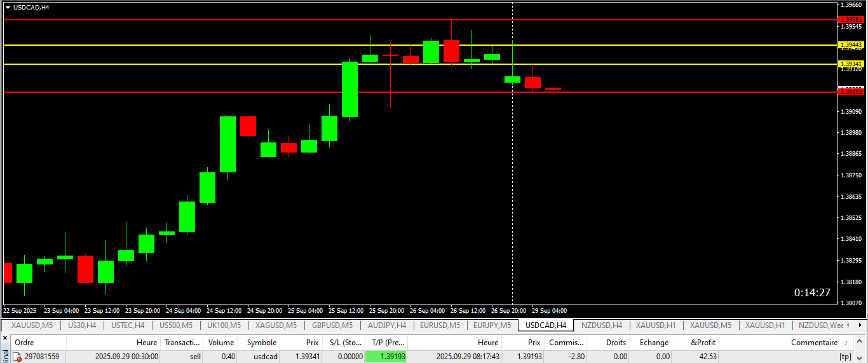Click the Echange column header
The width and height of the screenshot is (868, 363).
coord(651,342)
